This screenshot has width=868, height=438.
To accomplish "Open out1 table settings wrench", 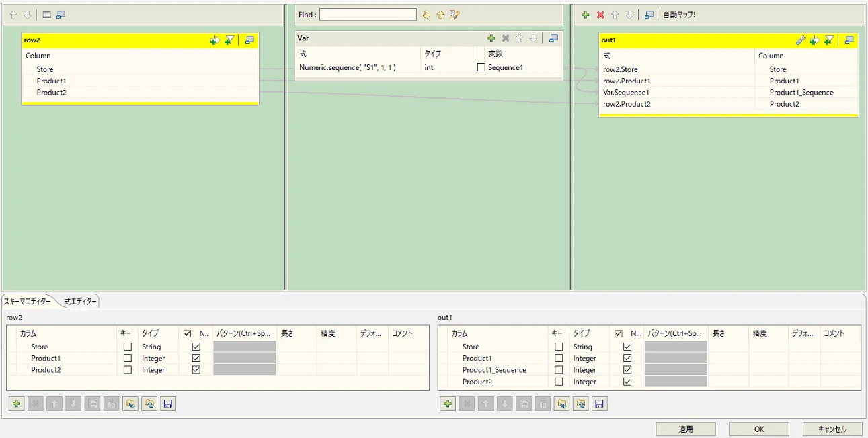I will tap(800, 40).
